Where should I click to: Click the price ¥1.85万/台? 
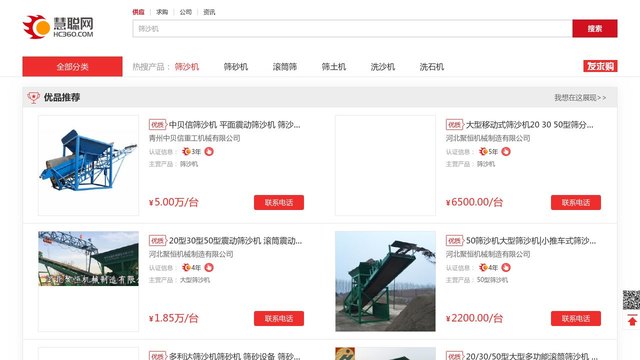coord(173,318)
